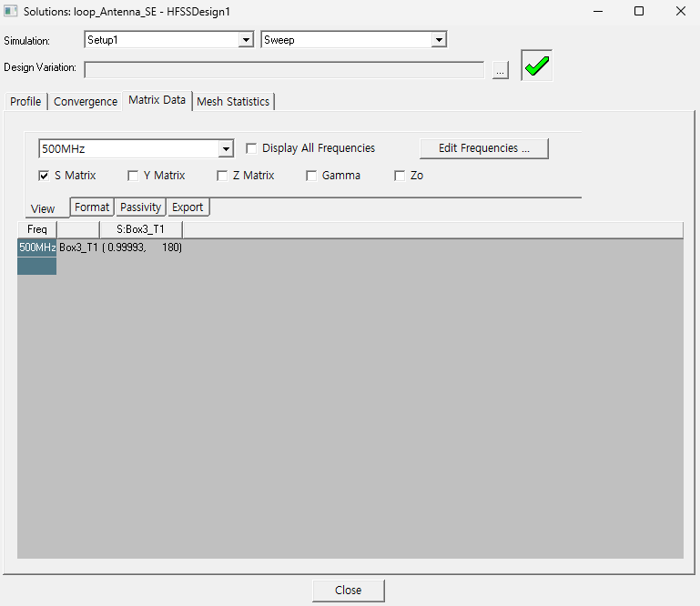700x606 pixels.
Task: Click the green checkmark validation icon
Action: point(537,66)
